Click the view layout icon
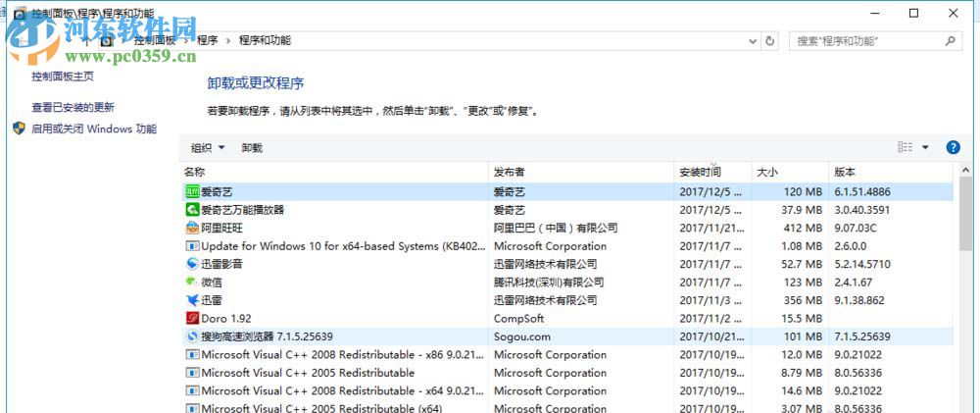980x413 pixels. [x=905, y=148]
